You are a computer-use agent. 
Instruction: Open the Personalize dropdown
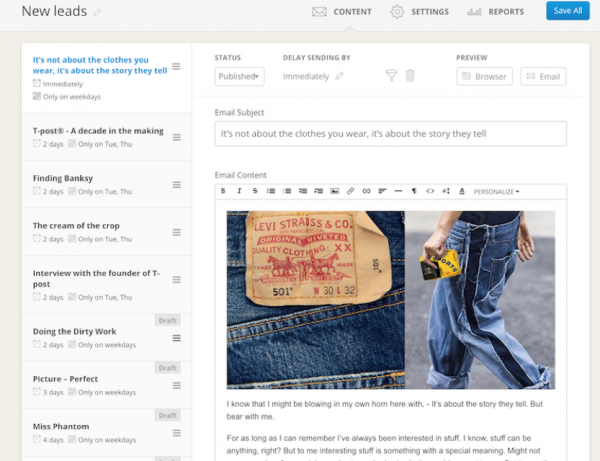[x=496, y=191]
